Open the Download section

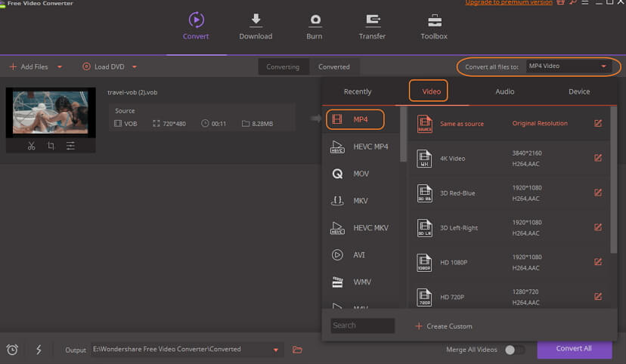point(256,26)
